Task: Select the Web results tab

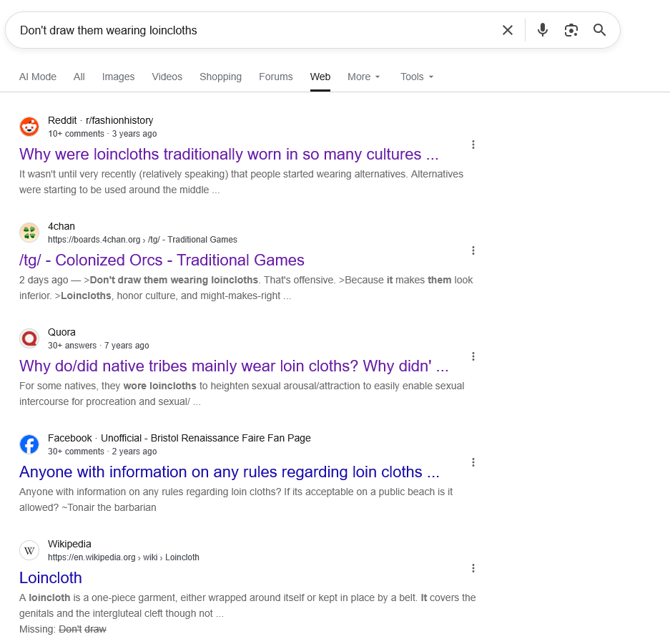Action: [320, 77]
